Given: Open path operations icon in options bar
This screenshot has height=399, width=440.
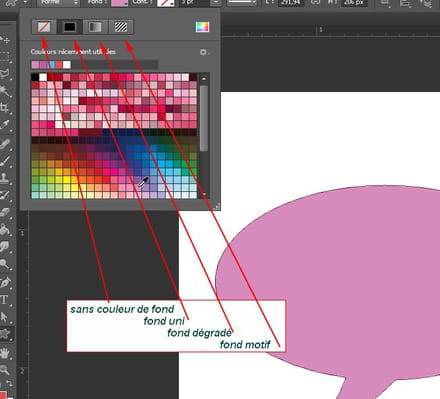Looking at the screenshot, I should pyautogui.click(x=385, y=3).
